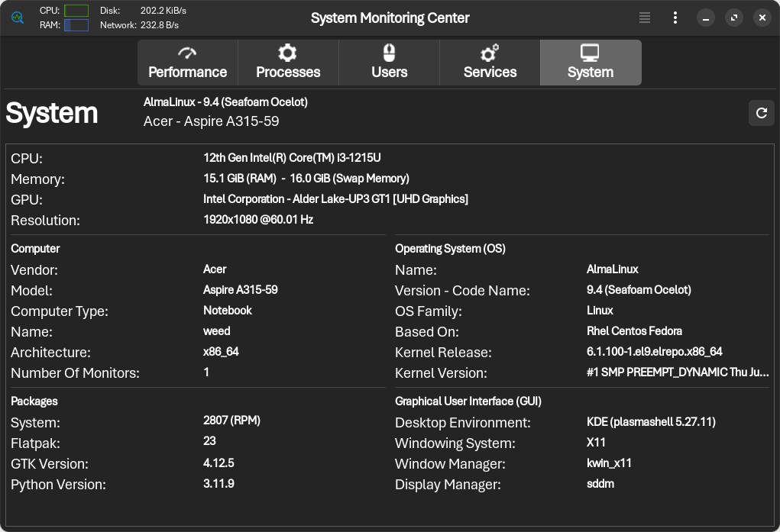The width and height of the screenshot is (780, 532).
Task: Open the three-dot main menu
Action: [675, 18]
